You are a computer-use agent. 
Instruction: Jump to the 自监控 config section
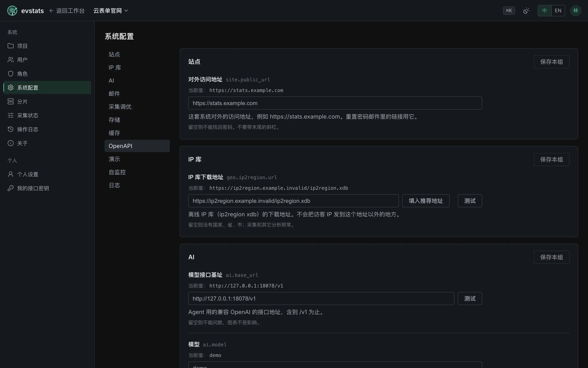coord(137,172)
